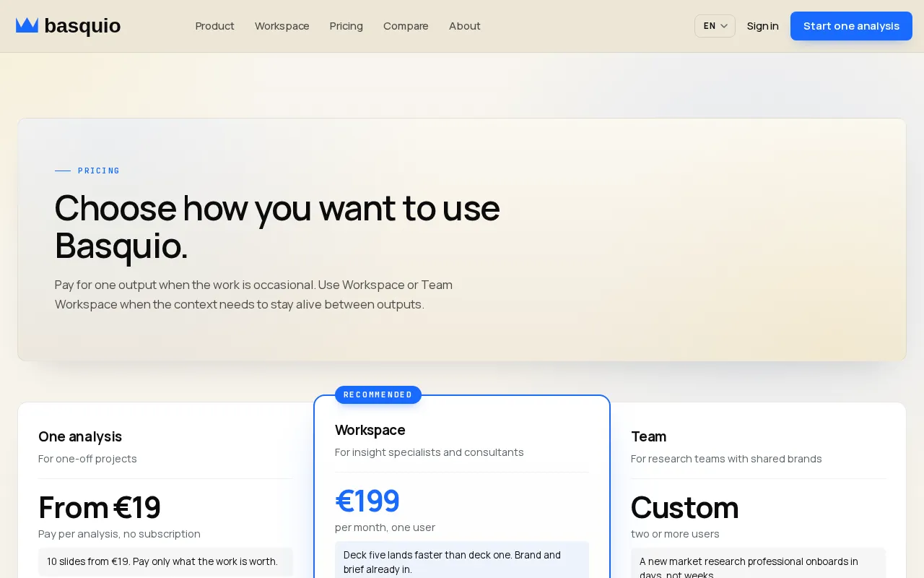Image resolution: width=924 pixels, height=578 pixels.
Task: Click the 'One analysis' plan title
Action: (80, 436)
